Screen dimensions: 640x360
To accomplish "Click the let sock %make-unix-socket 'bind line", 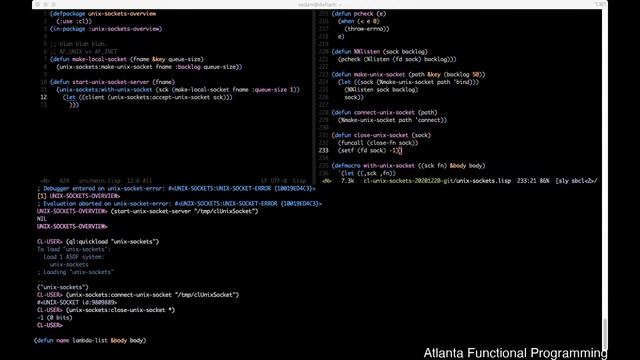I will tap(408, 82).
